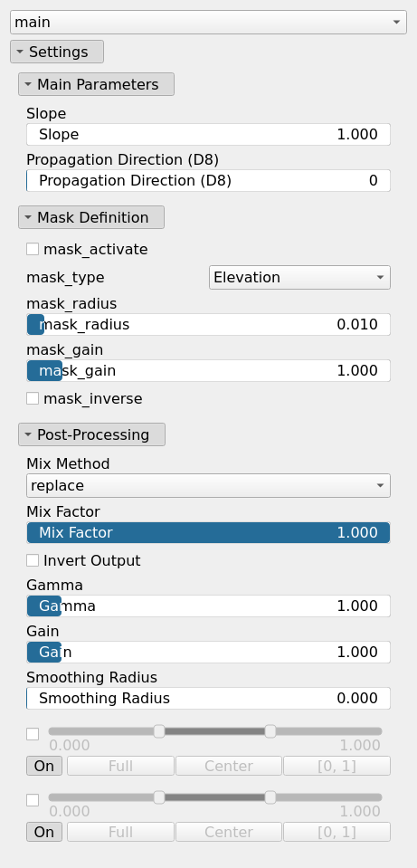Collapse the Main Parameters group
The image size is (417, 868).
coord(96,85)
